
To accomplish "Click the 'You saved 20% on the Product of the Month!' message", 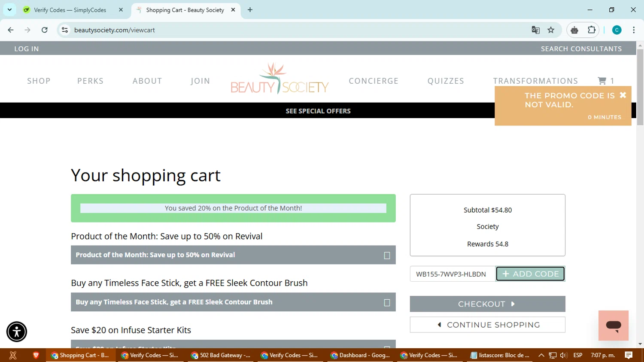I will pos(233,208).
